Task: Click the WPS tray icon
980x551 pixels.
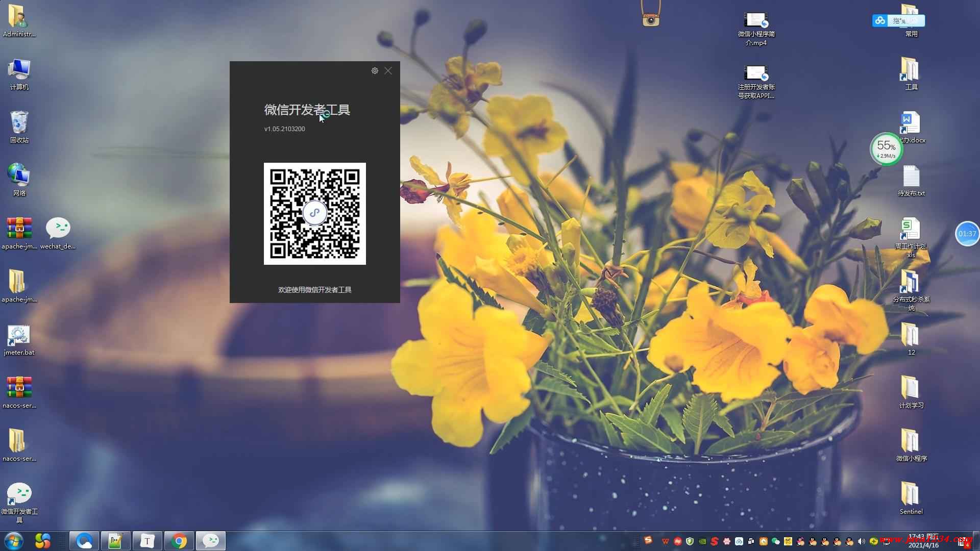Action: tap(666, 541)
